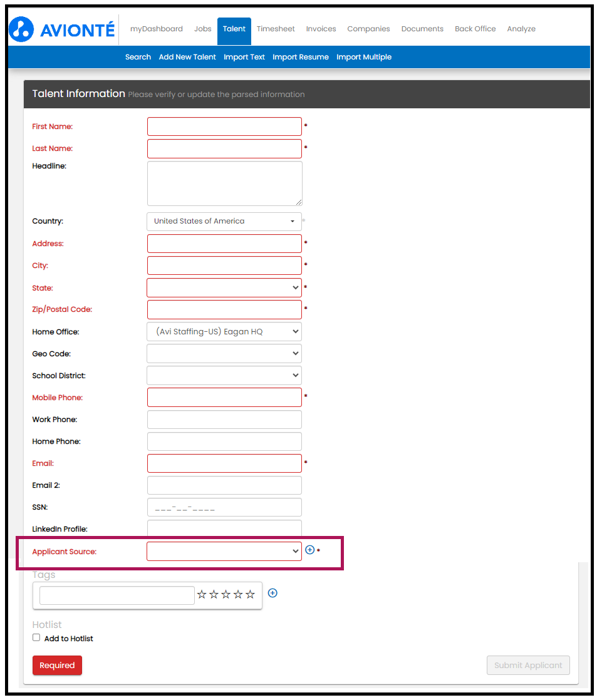Click the Avionté logo icon

21,29
